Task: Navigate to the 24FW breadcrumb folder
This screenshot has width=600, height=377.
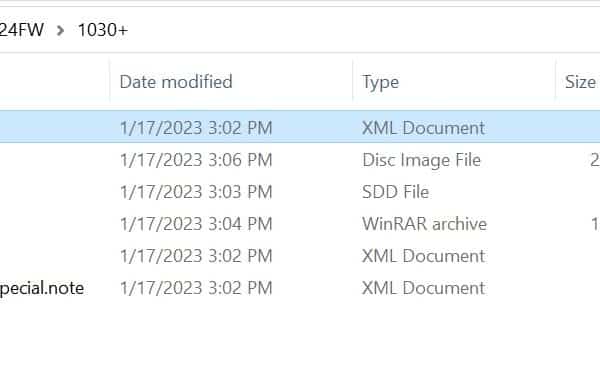Action: 22,30
